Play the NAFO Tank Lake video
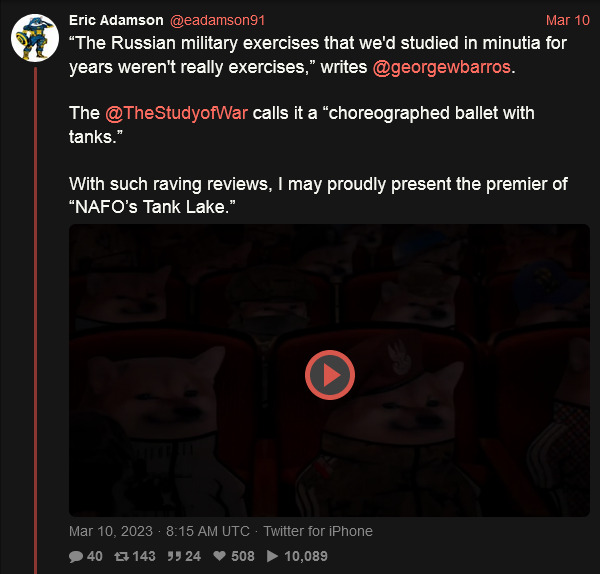 [330, 375]
